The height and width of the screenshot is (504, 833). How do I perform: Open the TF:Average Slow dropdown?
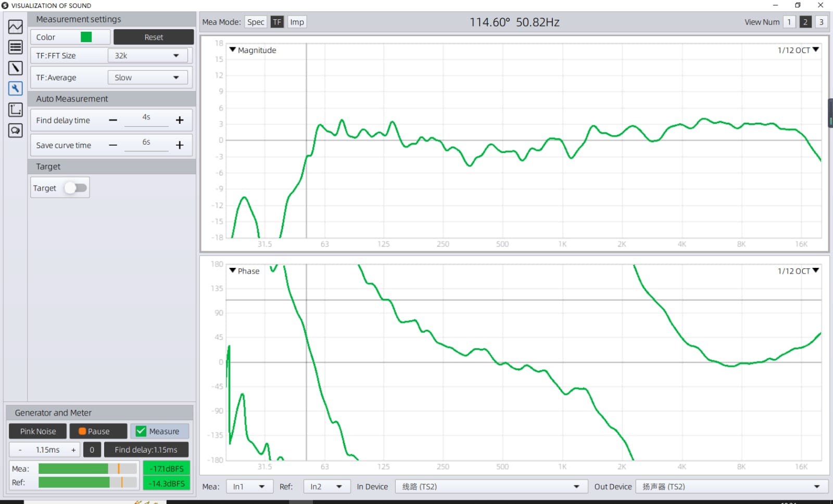tap(148, 77)
